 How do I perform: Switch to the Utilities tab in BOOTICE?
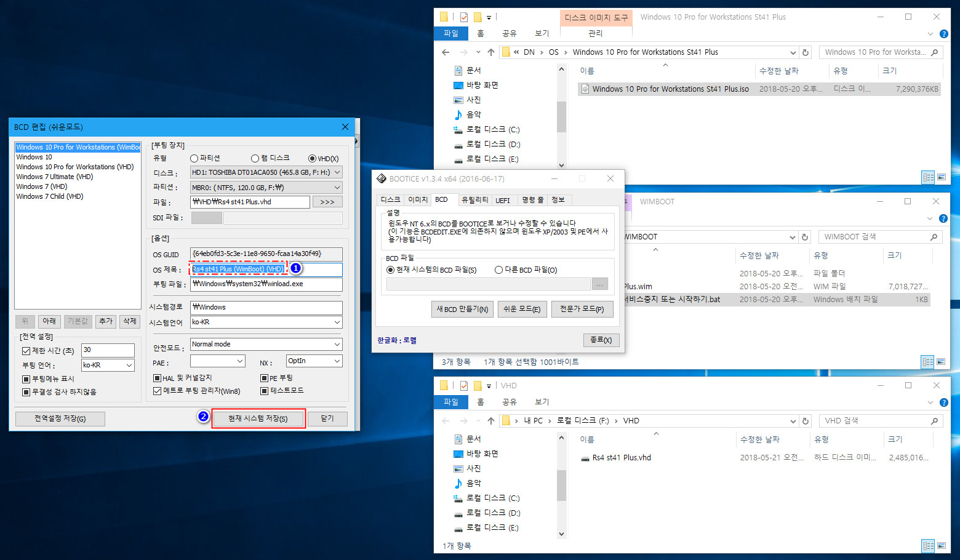coord(474,200)
